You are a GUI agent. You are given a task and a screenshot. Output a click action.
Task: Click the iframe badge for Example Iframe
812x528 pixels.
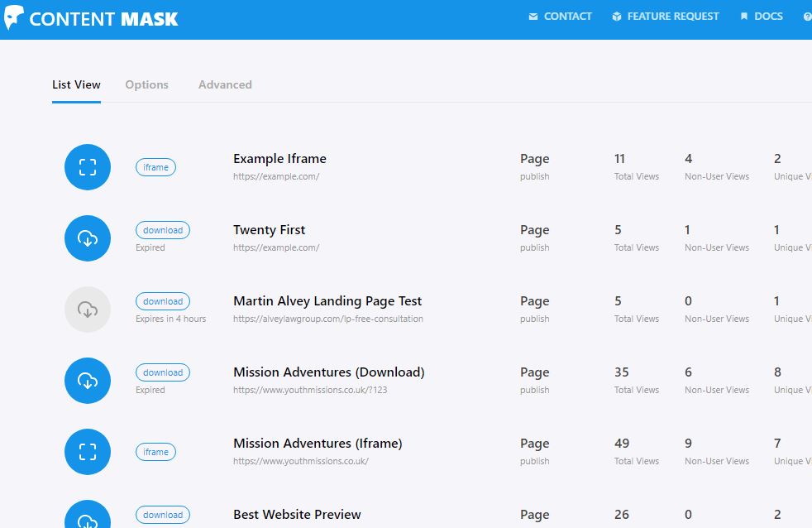click(156, 167)
